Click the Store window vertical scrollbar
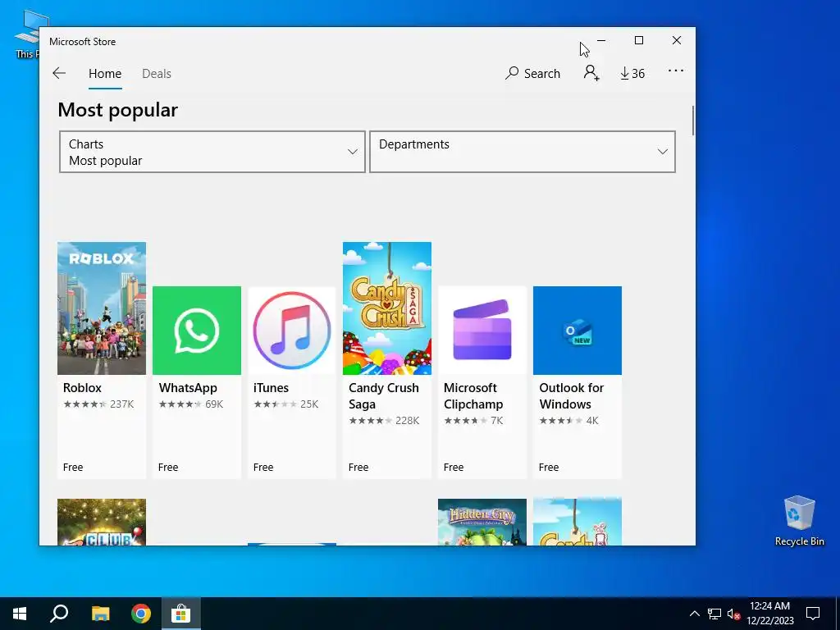Screen dimensions: 840x630 pyautogui.click(x=692, y=121)
